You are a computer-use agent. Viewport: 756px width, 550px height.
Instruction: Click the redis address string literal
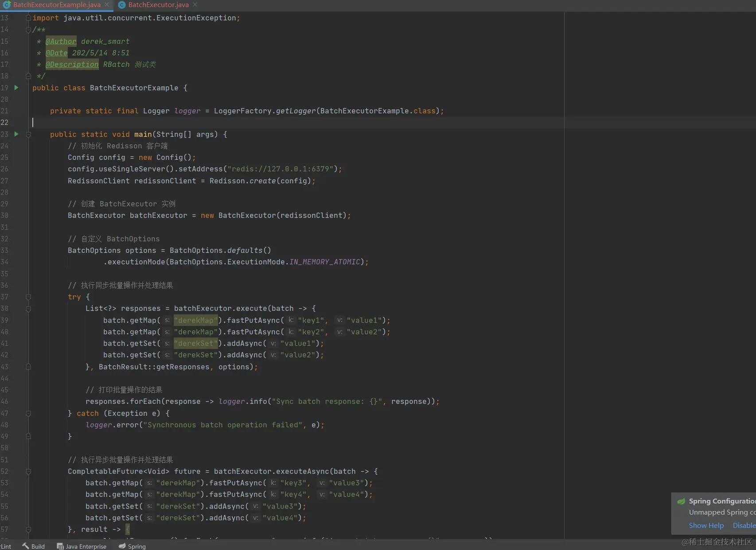pos(280,169)
